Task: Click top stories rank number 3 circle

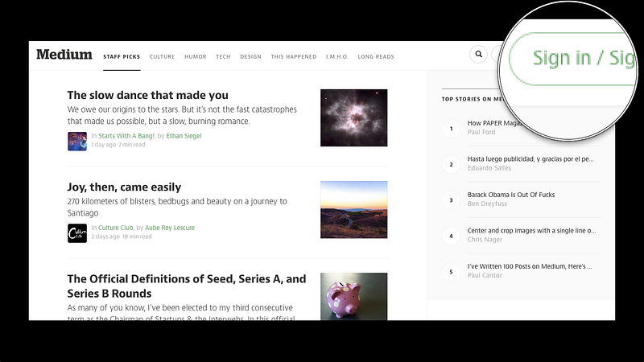Action: tap(451, 200)
